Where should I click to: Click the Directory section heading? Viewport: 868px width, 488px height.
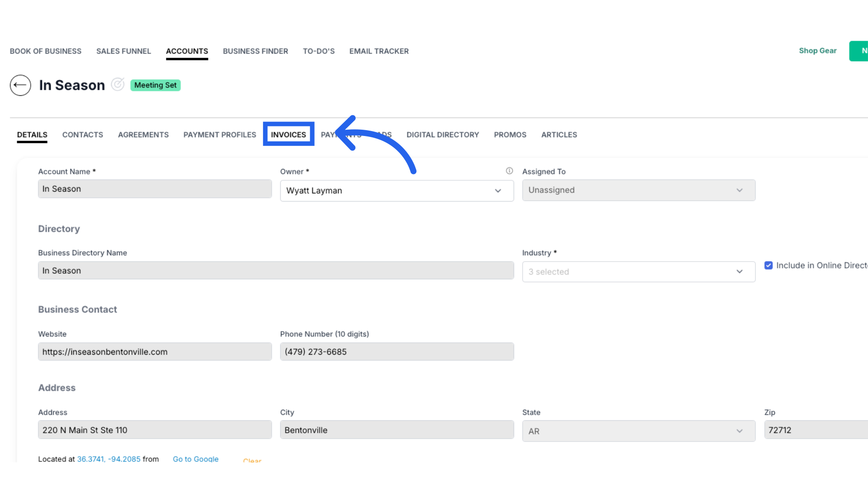(x=59, y=229)
